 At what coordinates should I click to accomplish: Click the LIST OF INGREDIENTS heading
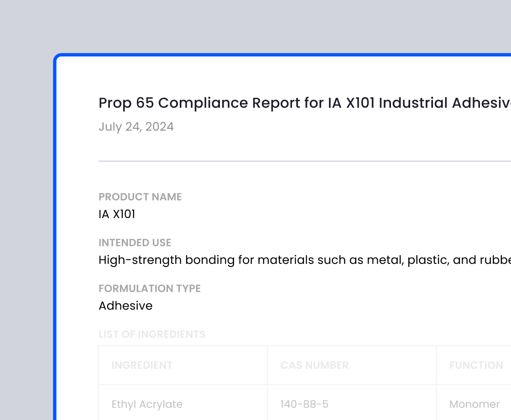tap(151, 334)
